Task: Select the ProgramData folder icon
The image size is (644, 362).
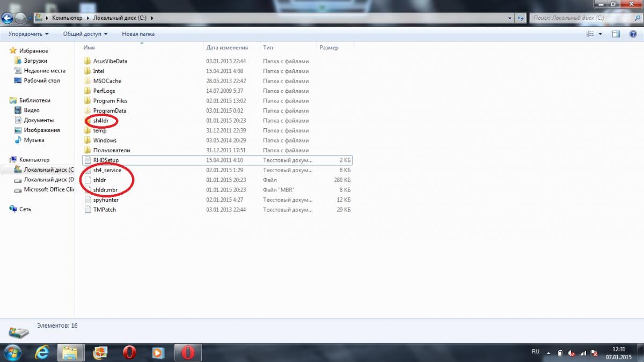Action: coord(88,110)
